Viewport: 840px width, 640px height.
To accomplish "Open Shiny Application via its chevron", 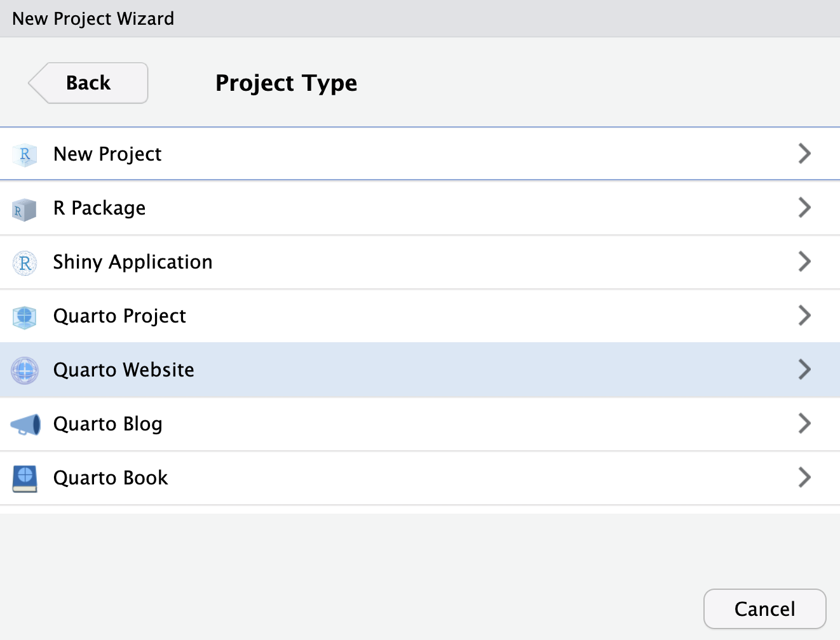I will tap(804, 262).
